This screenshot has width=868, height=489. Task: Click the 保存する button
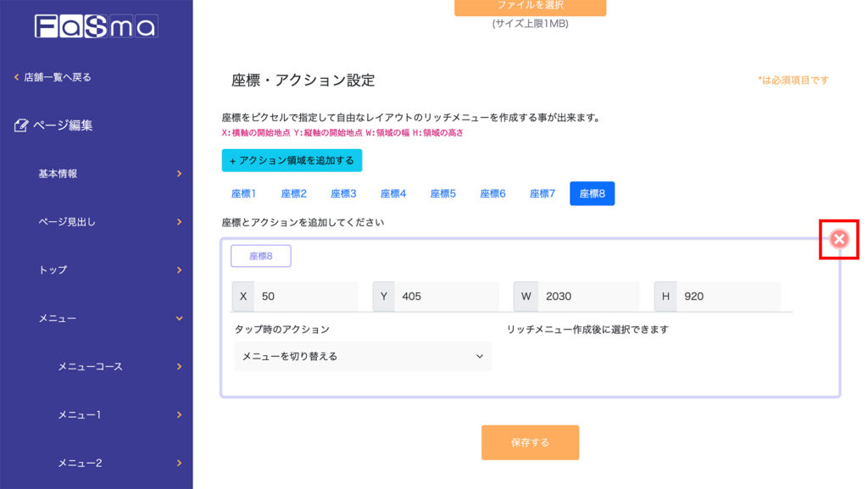click(530, 442)
